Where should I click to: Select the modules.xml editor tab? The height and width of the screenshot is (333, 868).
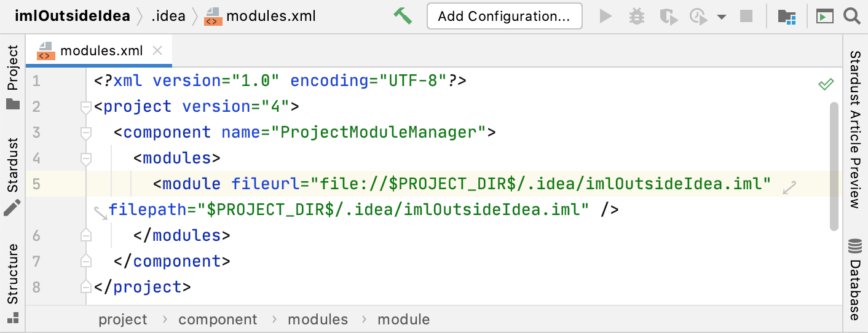[98, 51]
